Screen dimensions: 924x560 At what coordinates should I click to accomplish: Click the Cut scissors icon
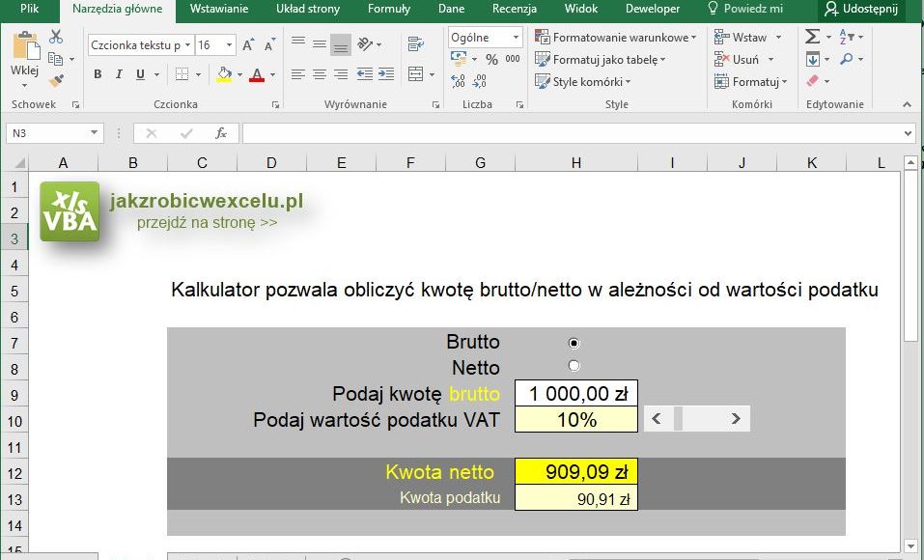(56, 37)
